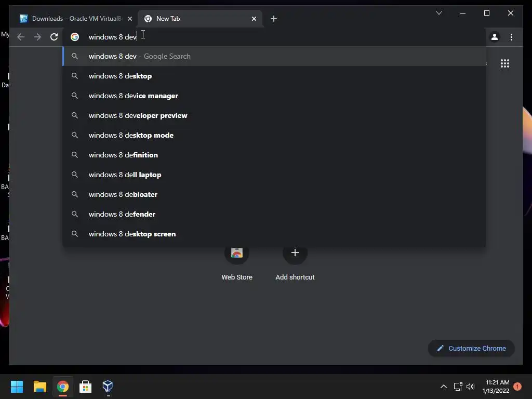
Task: Open the Google apps grid
Action: 505,63
